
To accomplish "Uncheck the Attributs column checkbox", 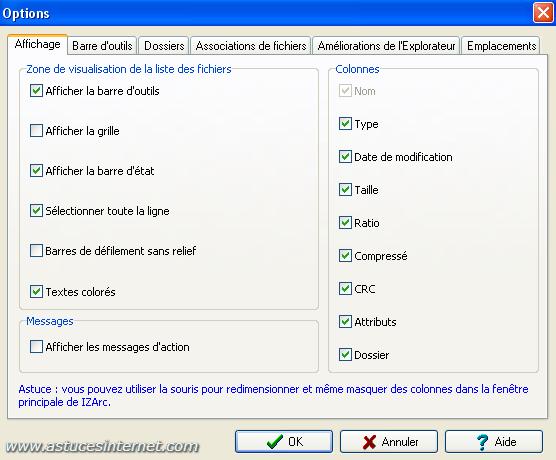I will point(345,322).
